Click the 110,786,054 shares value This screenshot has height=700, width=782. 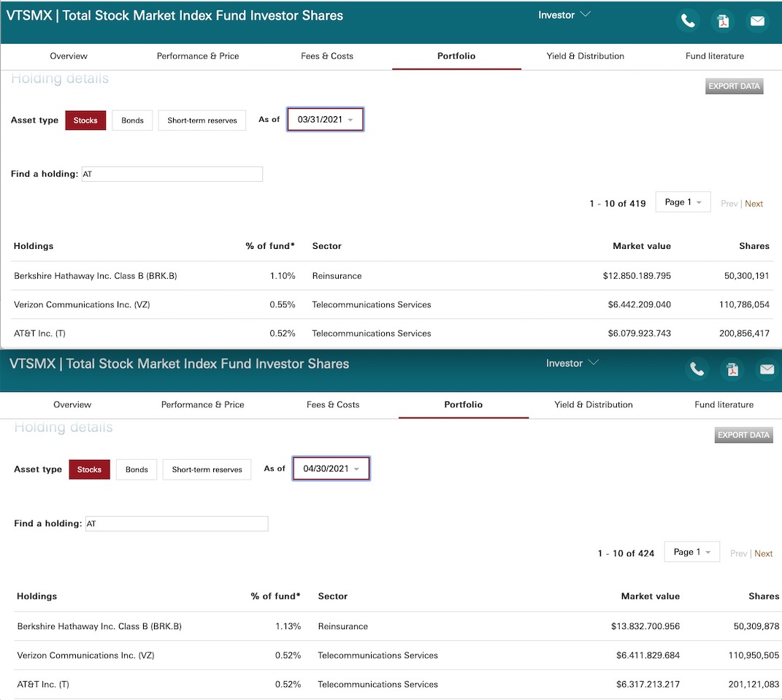coord(744,304)
